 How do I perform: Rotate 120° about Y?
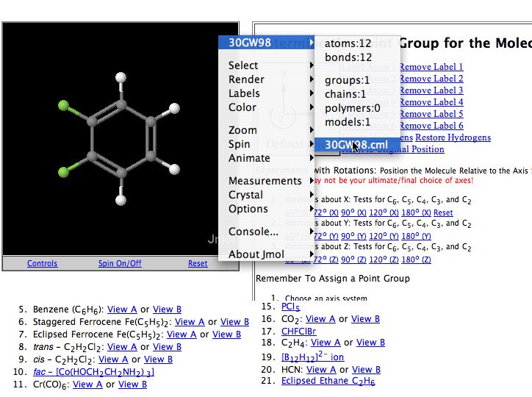pyautogui.click(x=384, y=236)
